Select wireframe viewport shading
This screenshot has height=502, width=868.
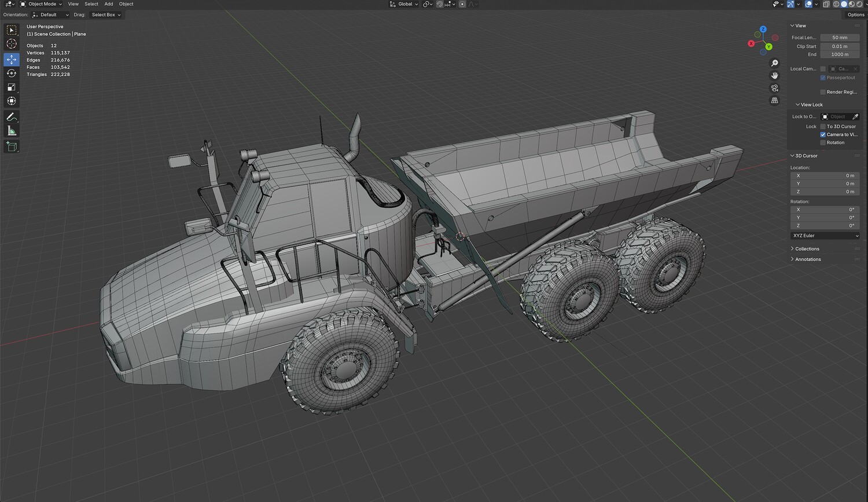click(836, 4)
